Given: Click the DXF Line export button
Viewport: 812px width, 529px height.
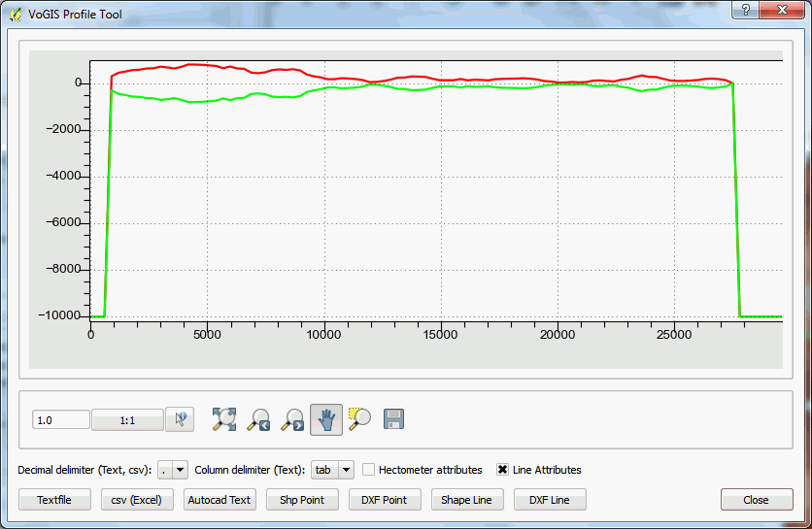Looking at the screenshot, I should [x=550, y=500].
